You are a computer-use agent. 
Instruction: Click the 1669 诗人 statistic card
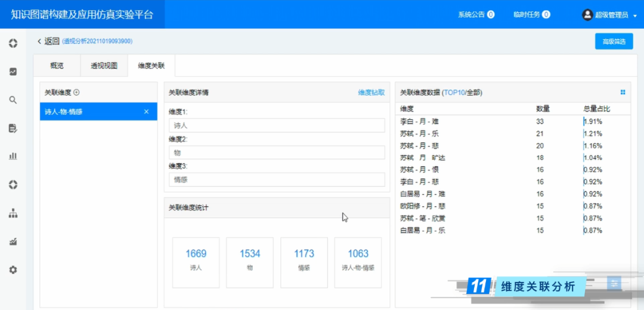[196, 262]
